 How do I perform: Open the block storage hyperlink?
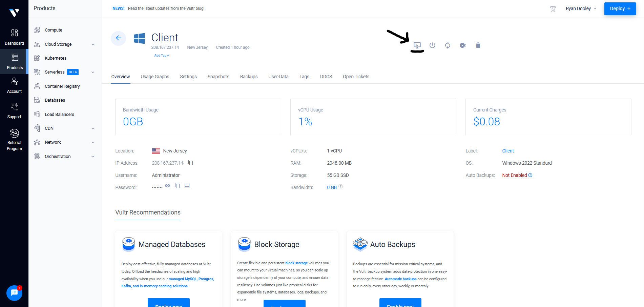[296, 263]
